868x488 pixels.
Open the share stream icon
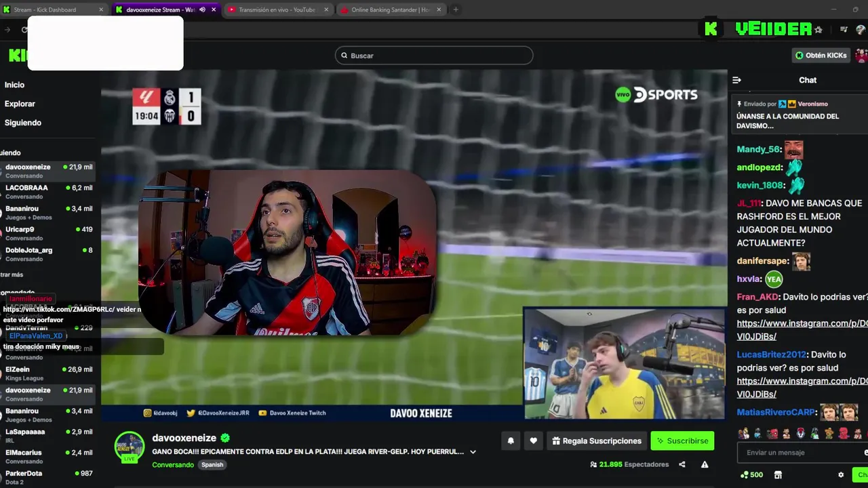point(682,464)
